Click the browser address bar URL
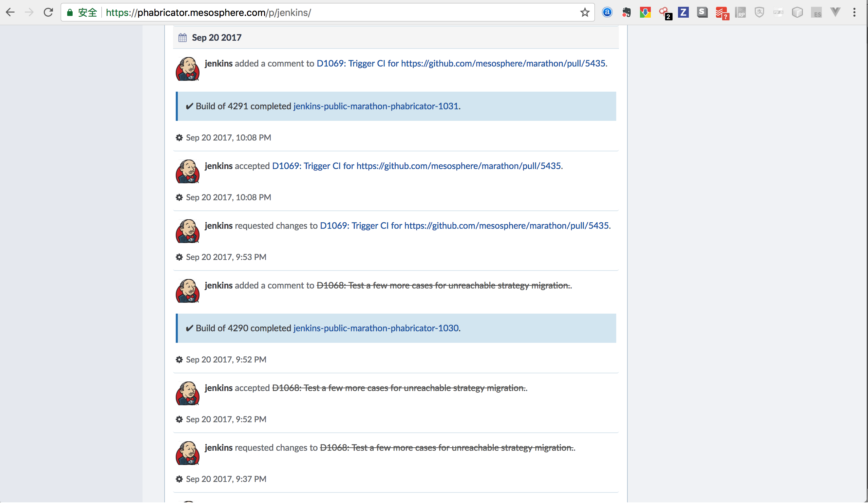The width and height of the screenshot is (868, 503). (208, 13)
